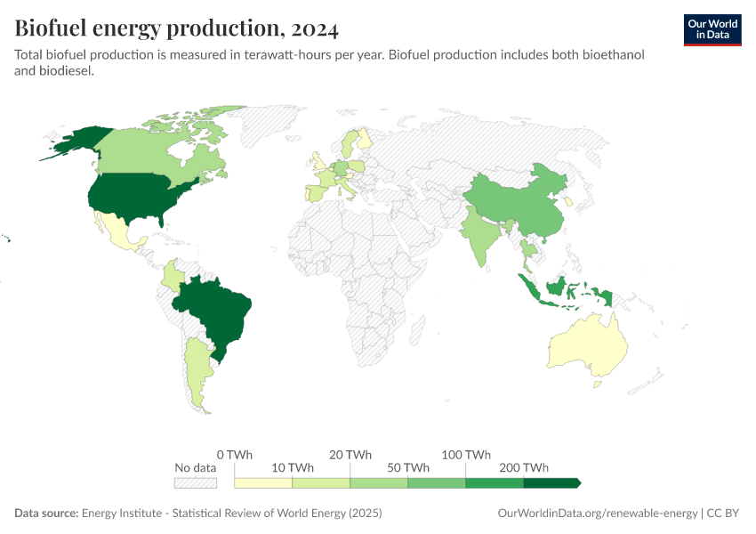
Task: Toggle the 100-200 TWh legend bracket
Action: click(x=495, y=481)
